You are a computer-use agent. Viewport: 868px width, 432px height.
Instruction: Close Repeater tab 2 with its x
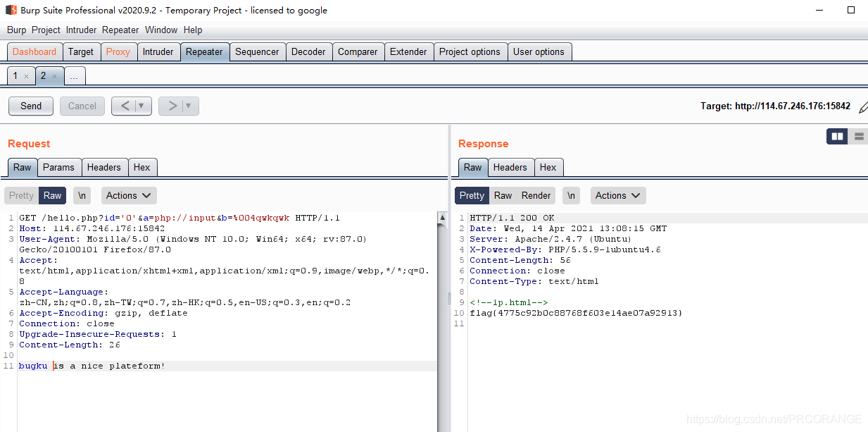(54, 76)
